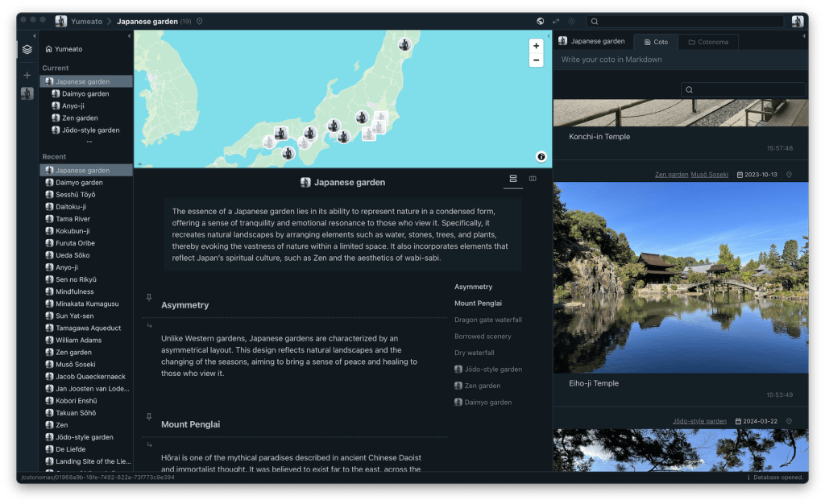Viewport: 825px width, 504px height.
Task: Open the map attribution info icon
Action: click(541, 157)
